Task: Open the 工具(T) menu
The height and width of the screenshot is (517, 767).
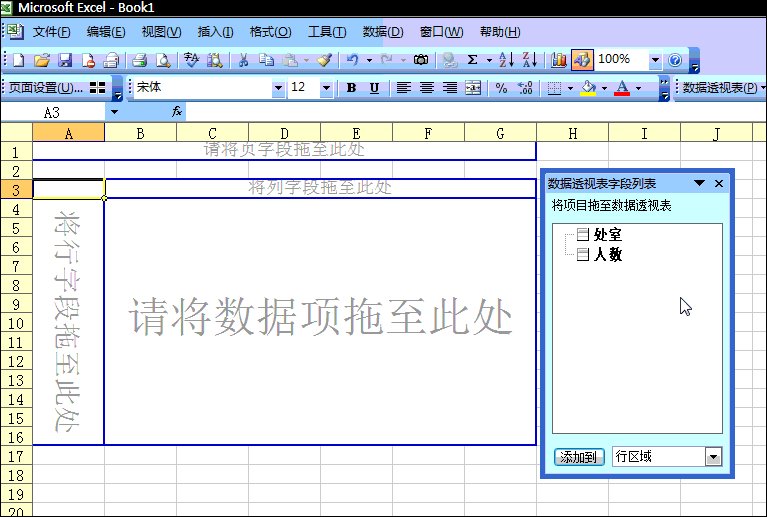Action: (x=327, y=32)
